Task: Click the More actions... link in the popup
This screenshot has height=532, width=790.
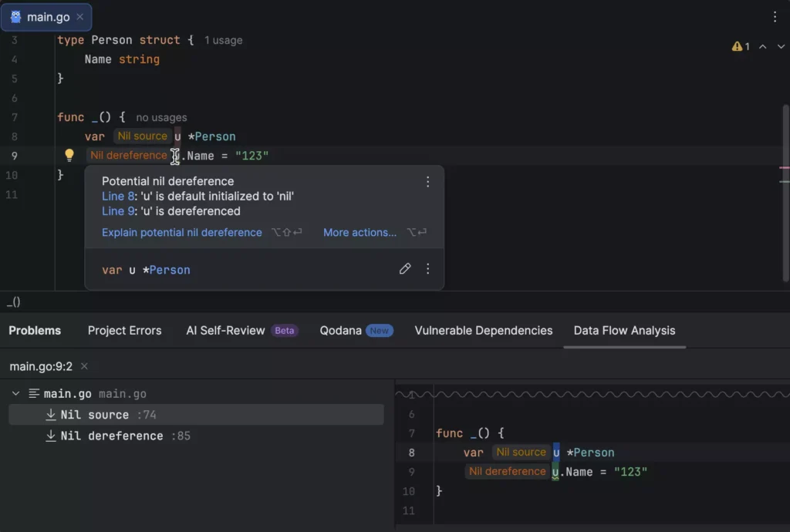Action: pyautogui.click(x=360, y=232)
